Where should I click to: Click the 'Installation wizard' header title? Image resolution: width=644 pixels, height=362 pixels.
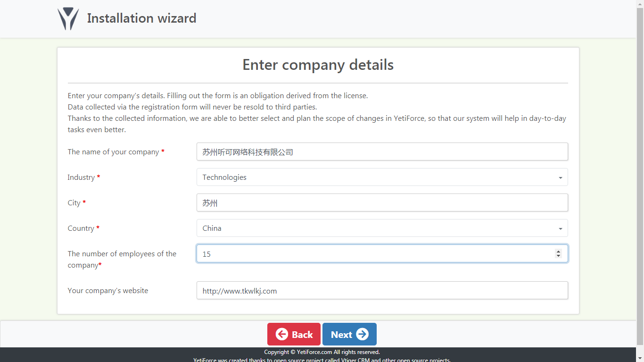tap(141, 18)
